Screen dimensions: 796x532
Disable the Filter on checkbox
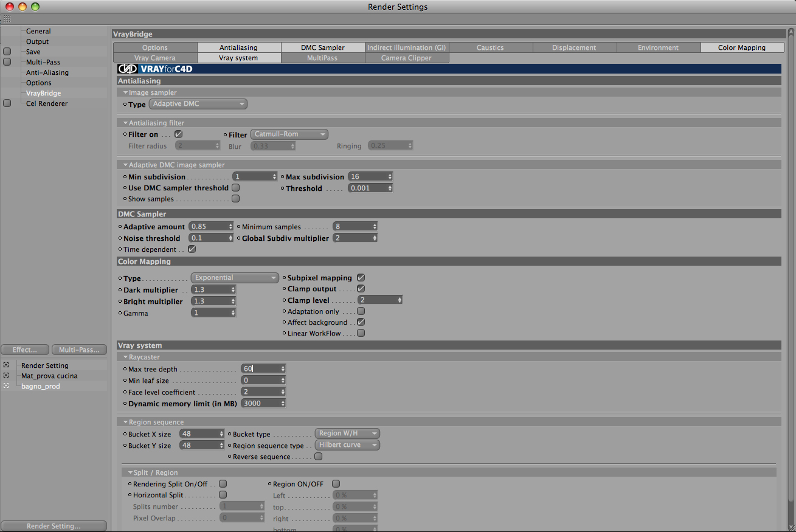pos(178,134)
